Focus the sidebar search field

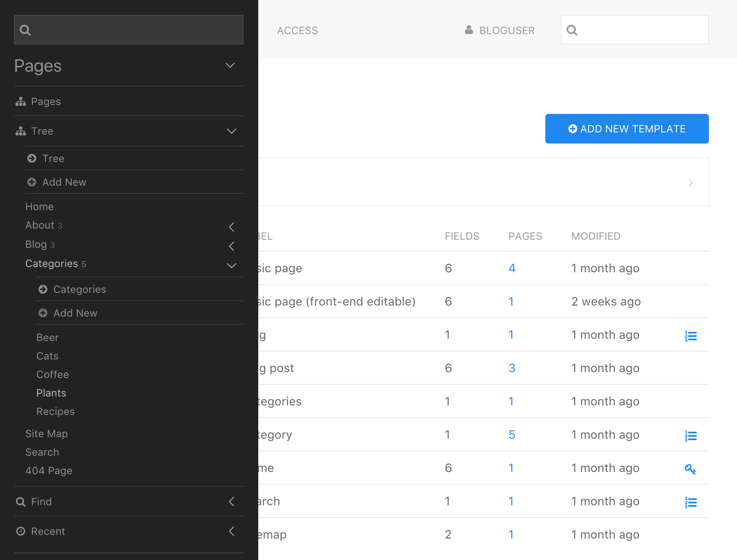pyautogui.click(x=129, y=30)
